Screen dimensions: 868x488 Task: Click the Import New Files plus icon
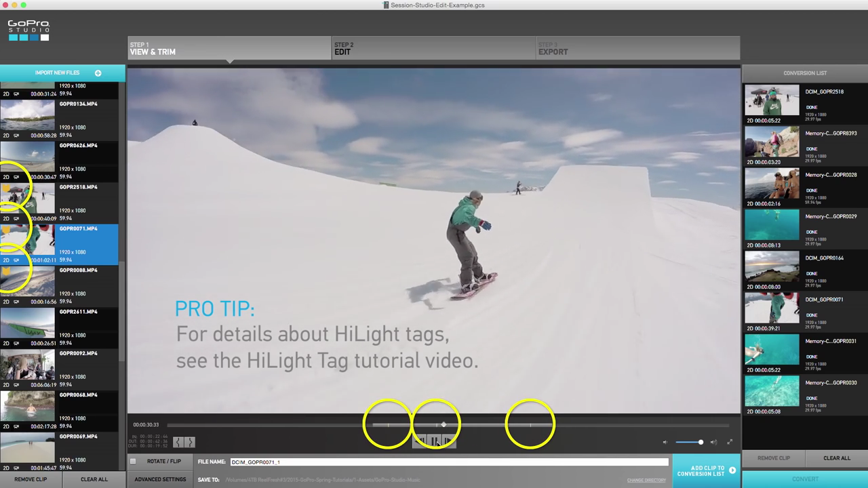[98, 73]
